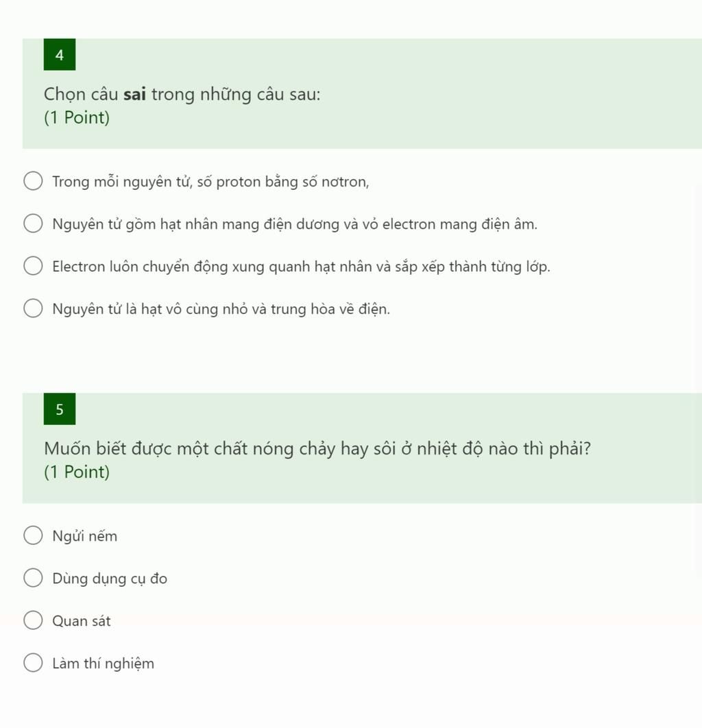Click the green question number 5 badge
Viewport: 702px width, 728px height.
60,409
